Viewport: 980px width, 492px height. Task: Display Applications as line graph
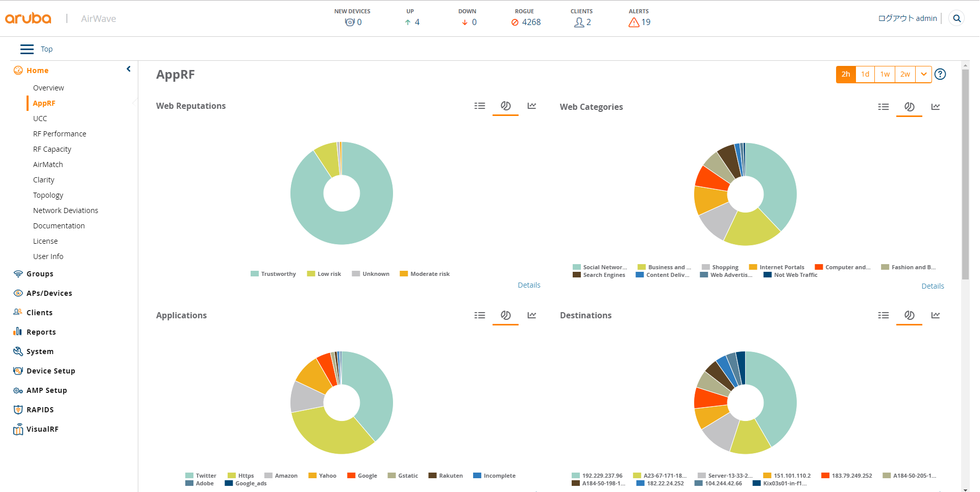pos(532,315)
